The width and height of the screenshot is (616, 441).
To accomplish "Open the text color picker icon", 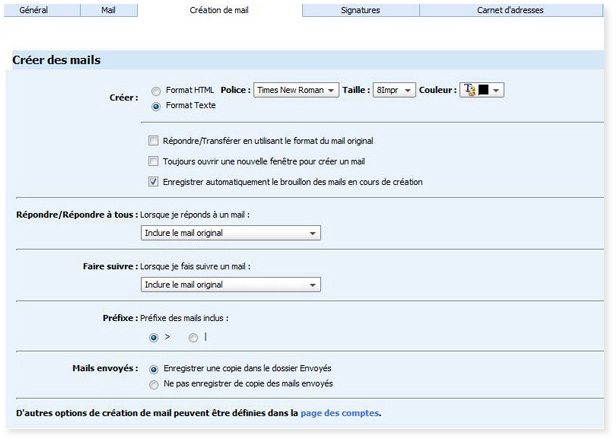I will [x=468, y=90].
